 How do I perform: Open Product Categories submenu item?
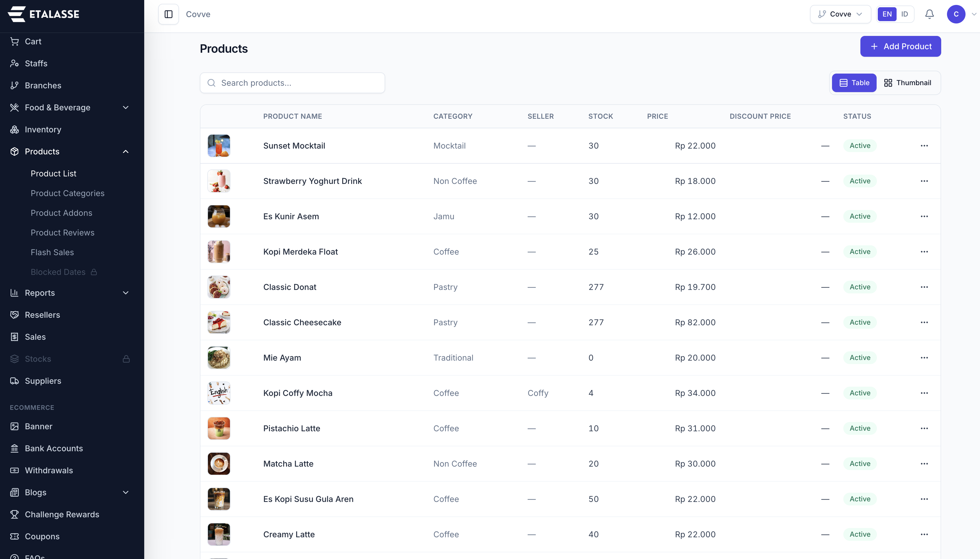(67, 193)
